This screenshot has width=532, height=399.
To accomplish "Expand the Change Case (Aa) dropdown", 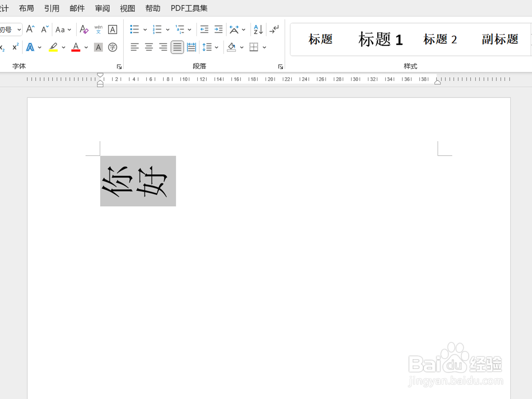I will click(69, 30).
